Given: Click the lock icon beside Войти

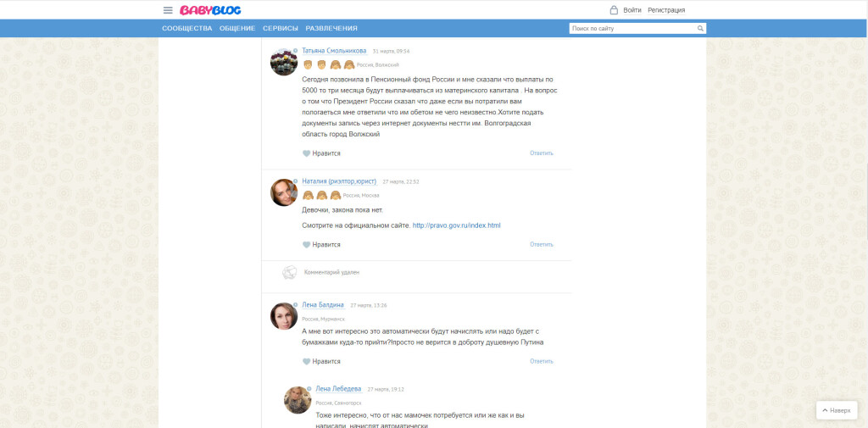Looking at the screenshot, I should coord(614,10).
